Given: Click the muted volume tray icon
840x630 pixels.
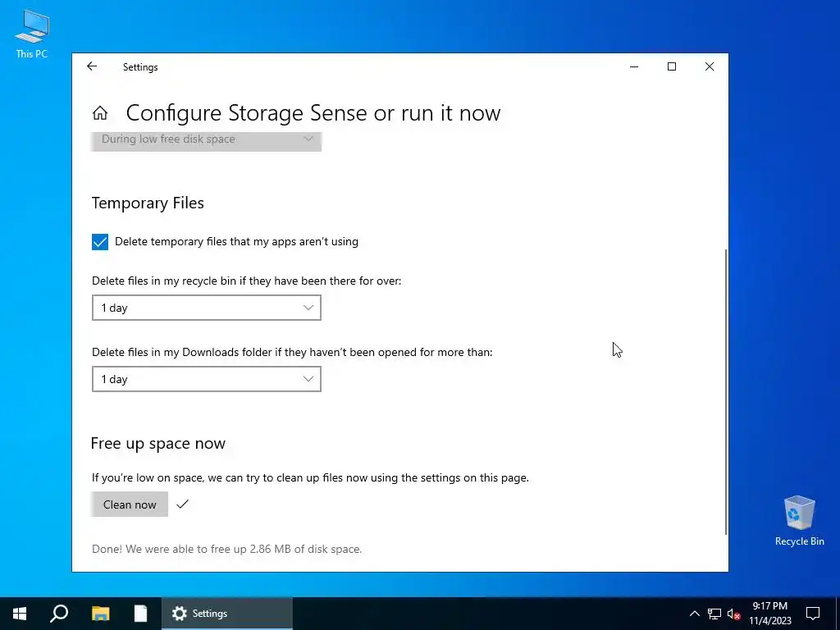Looking at the screenshot, I should tap(733, 614).
